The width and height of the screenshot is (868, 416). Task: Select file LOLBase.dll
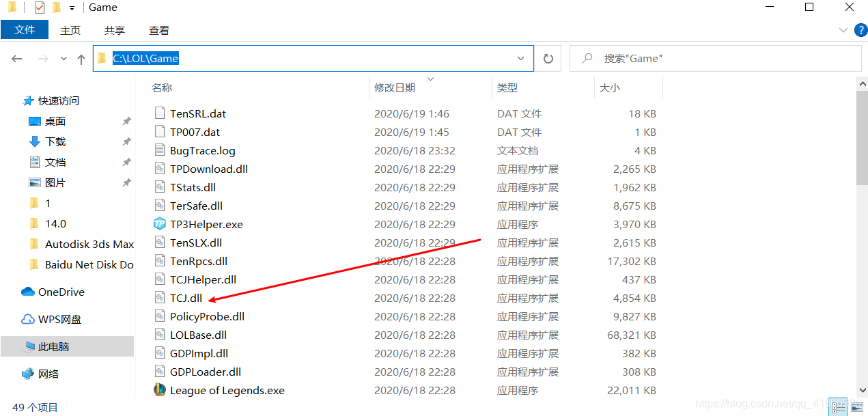pos(198,335)
